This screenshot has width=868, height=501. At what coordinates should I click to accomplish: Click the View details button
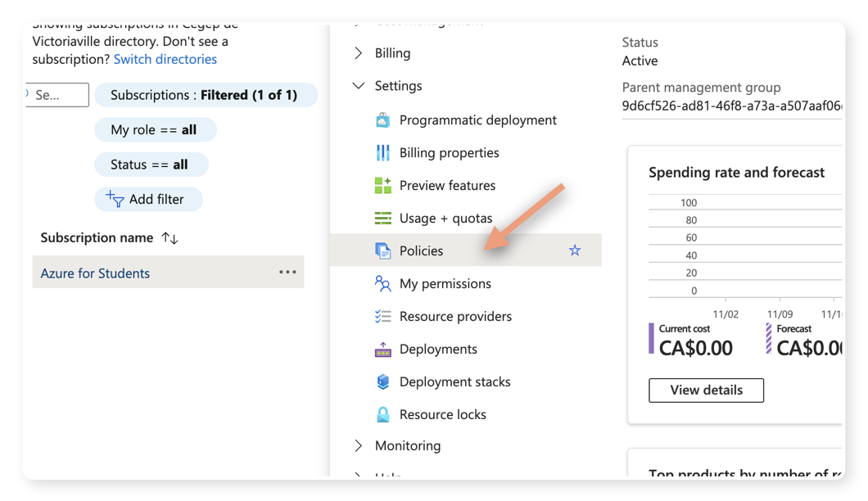coord(706,390)
